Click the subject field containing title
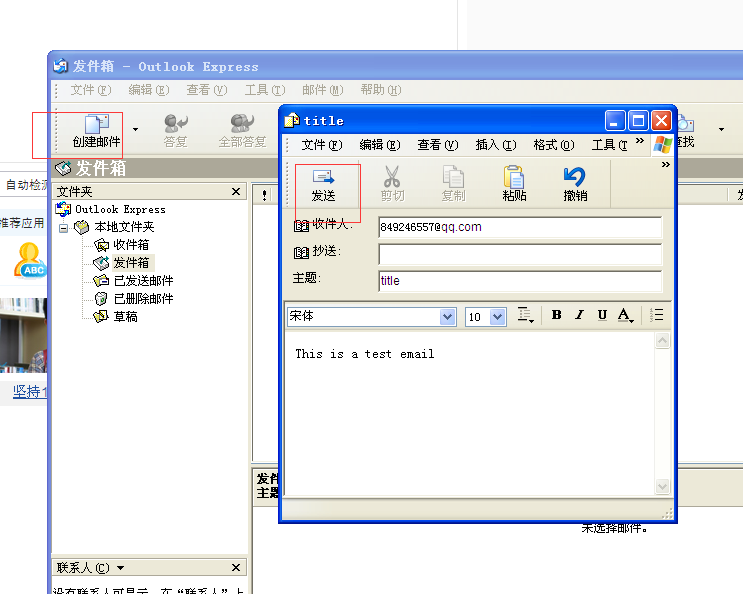The width and height of the screenshot is (743, 594). [x=520, y=280]
